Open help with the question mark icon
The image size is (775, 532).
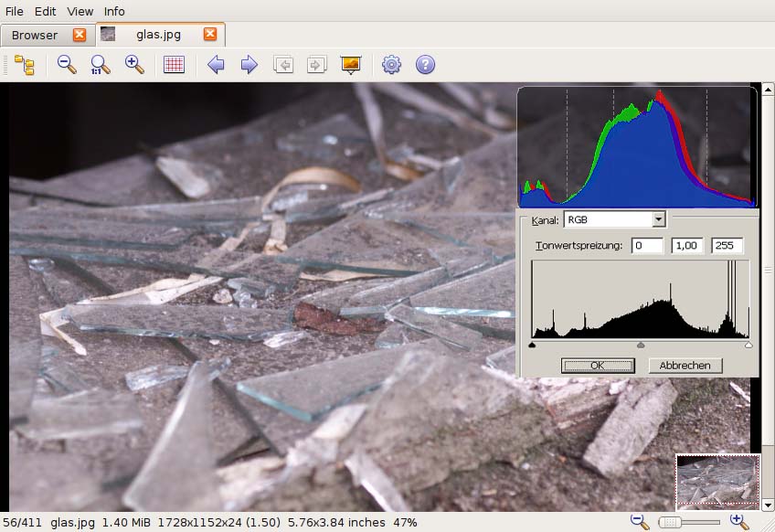point(425,65)
